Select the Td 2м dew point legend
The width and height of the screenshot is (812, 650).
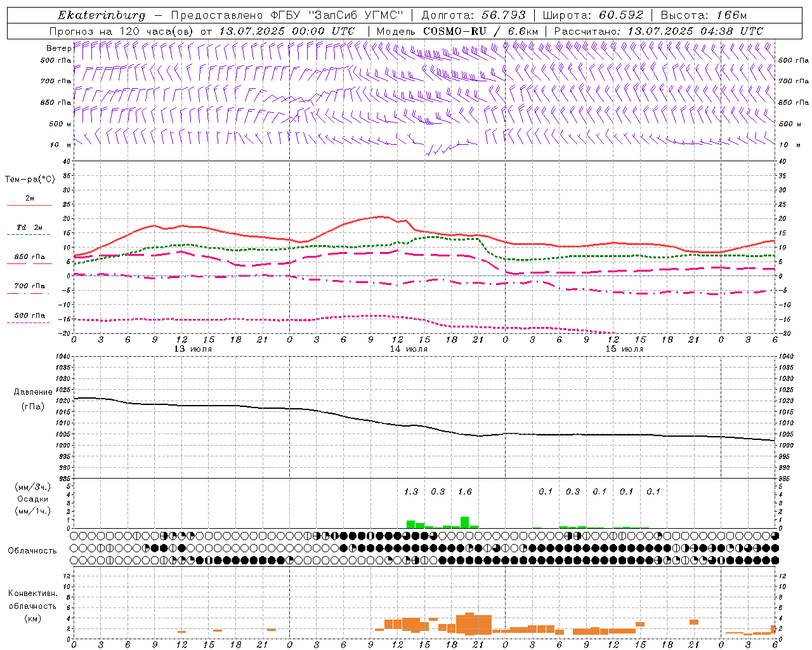[x=29, y=228]
